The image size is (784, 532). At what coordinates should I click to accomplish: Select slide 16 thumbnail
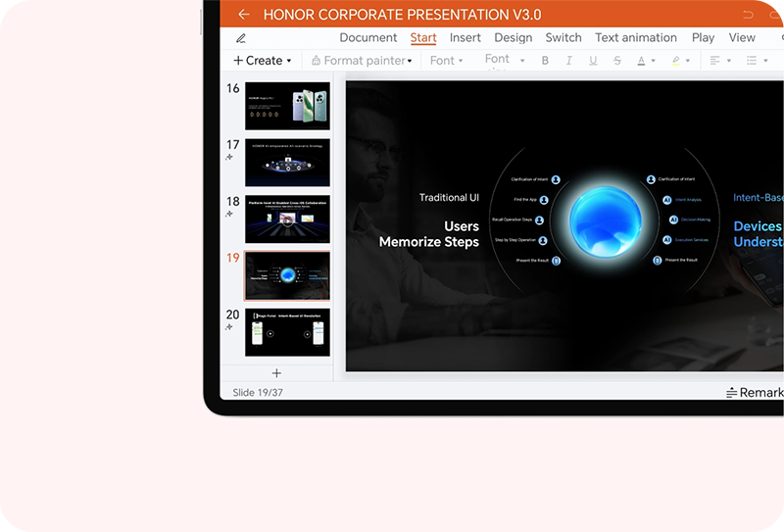(x=287, y=106)
